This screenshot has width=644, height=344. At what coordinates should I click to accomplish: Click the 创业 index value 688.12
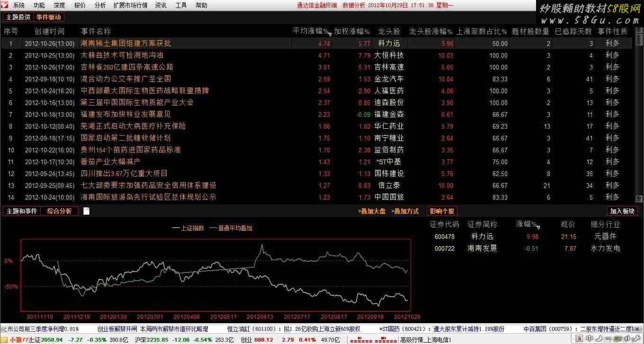(x=263, y=340)
